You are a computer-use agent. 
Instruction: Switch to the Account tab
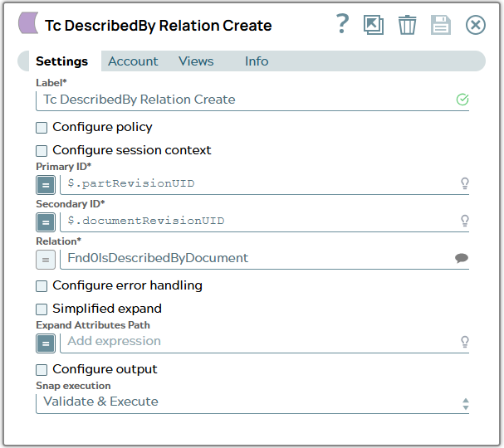133,61
